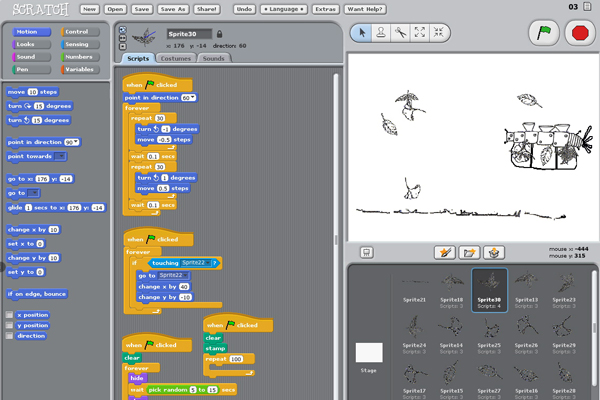
Task: Select the left-right flip rotation style button
Action: click(122, 38)
